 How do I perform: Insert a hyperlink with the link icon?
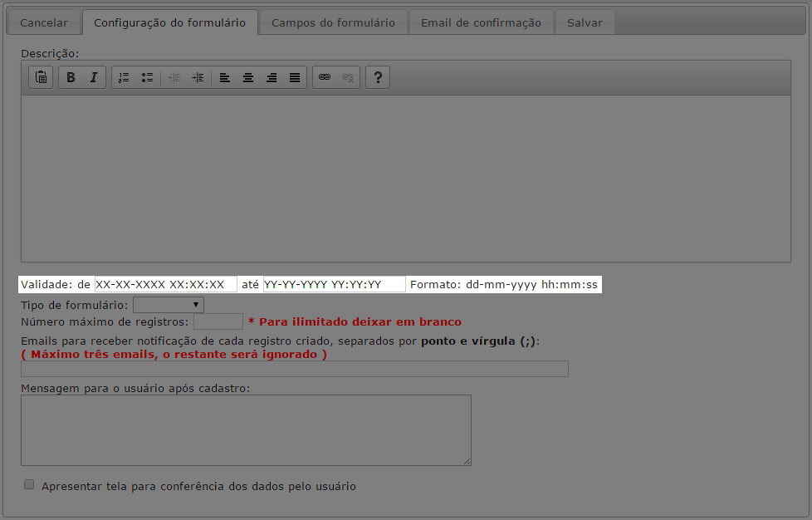click(x=325, y=77)
